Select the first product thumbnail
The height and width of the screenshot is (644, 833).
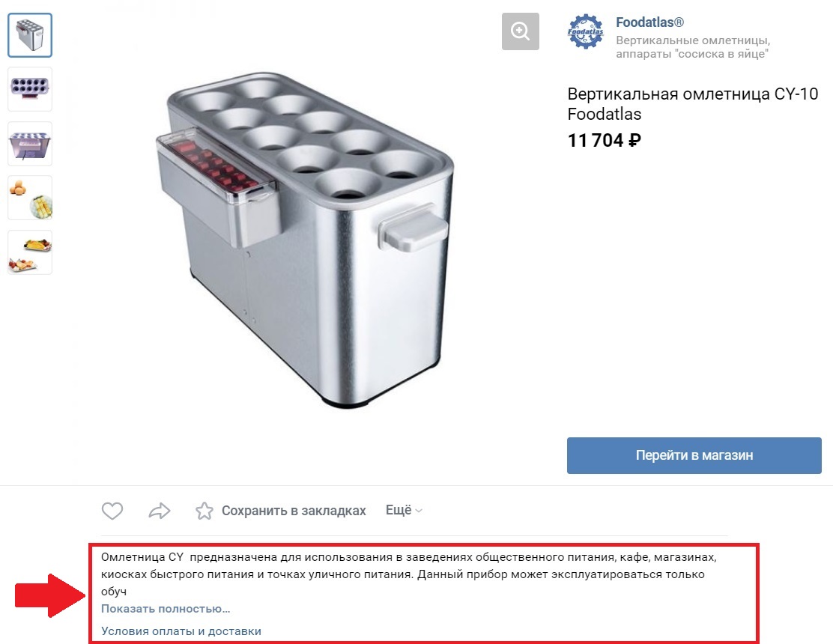point(30,35)
